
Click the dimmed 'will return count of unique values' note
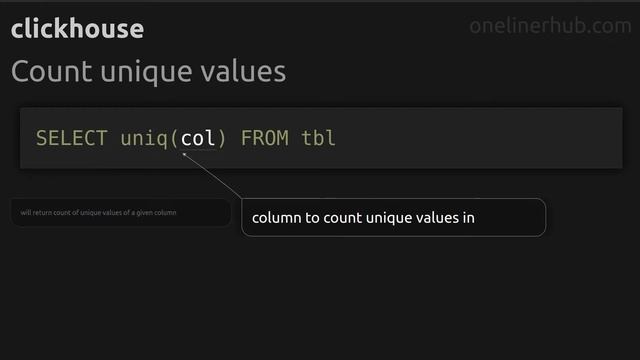tap(121, 213)
